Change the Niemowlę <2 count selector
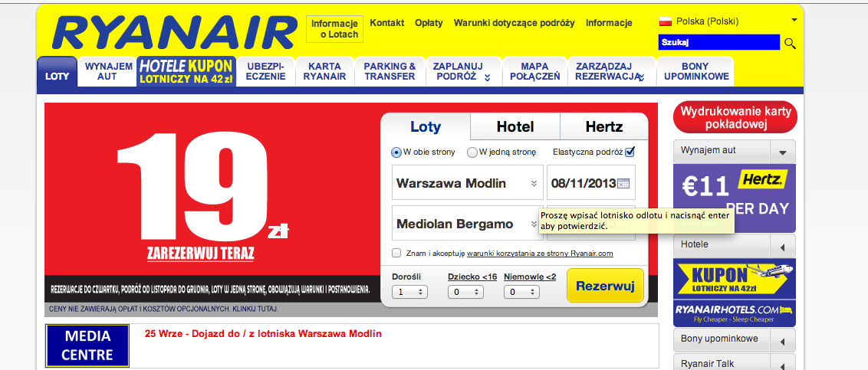868x370 pixels. [x=521, y=291]
